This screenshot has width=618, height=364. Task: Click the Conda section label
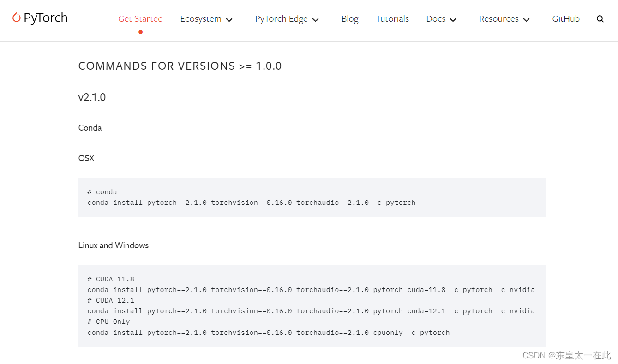[90, 128]
